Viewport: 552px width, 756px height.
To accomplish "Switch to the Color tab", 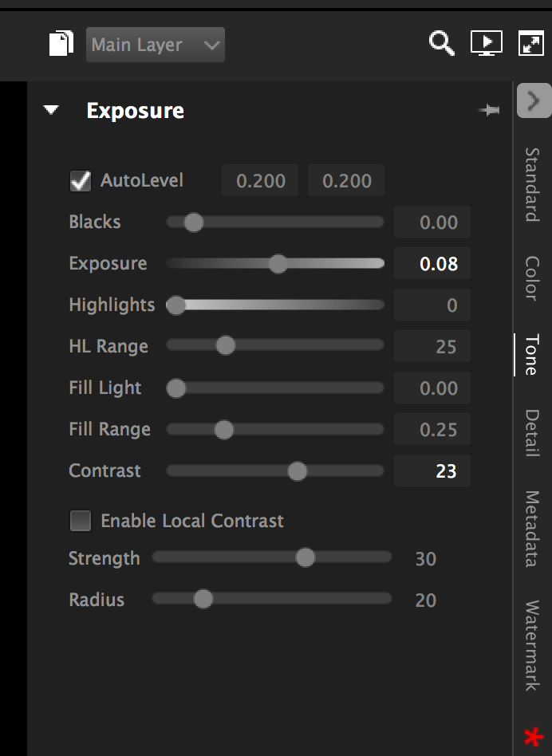I will click(x=532, y=278).
